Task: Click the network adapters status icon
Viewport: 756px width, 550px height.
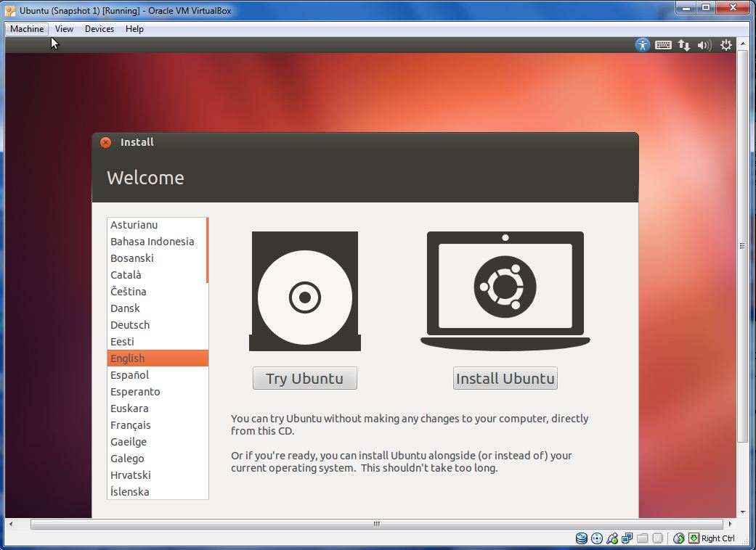Action: coord(627,538)
